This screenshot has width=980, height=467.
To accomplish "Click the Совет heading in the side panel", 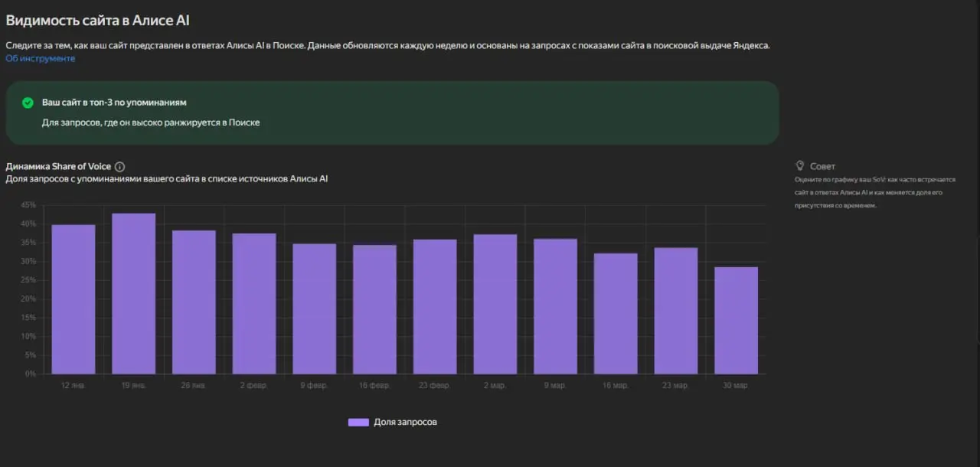I will 822,166.
